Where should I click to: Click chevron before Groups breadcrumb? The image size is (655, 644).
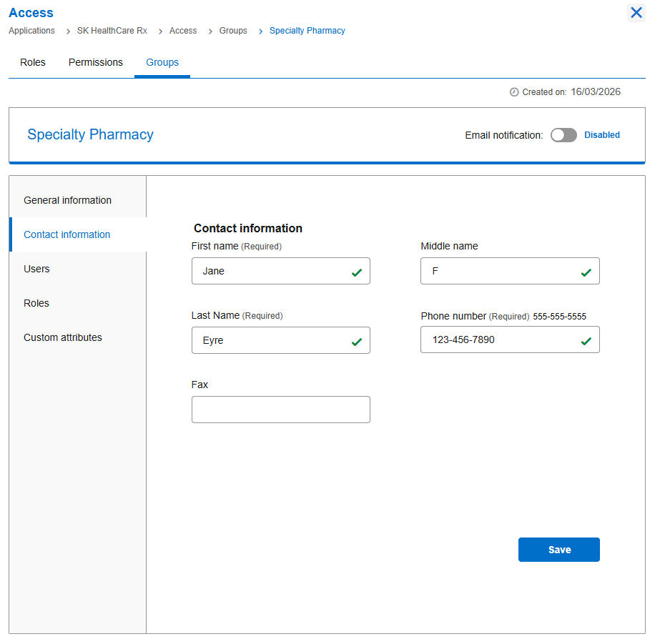(x=210, y=31)
